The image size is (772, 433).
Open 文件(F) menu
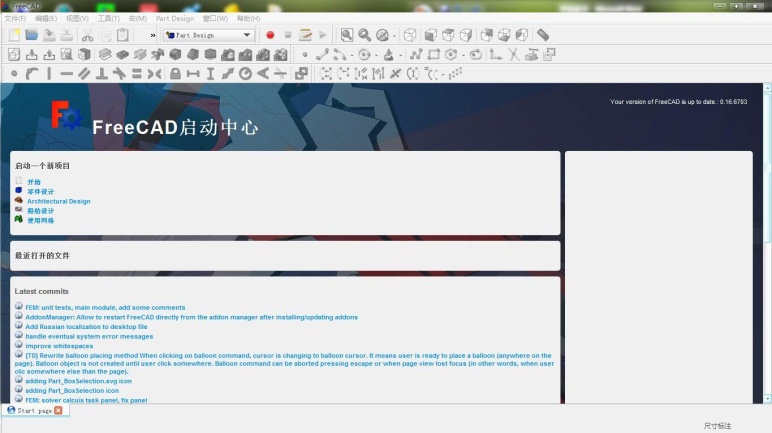click(x=15, y=18)
